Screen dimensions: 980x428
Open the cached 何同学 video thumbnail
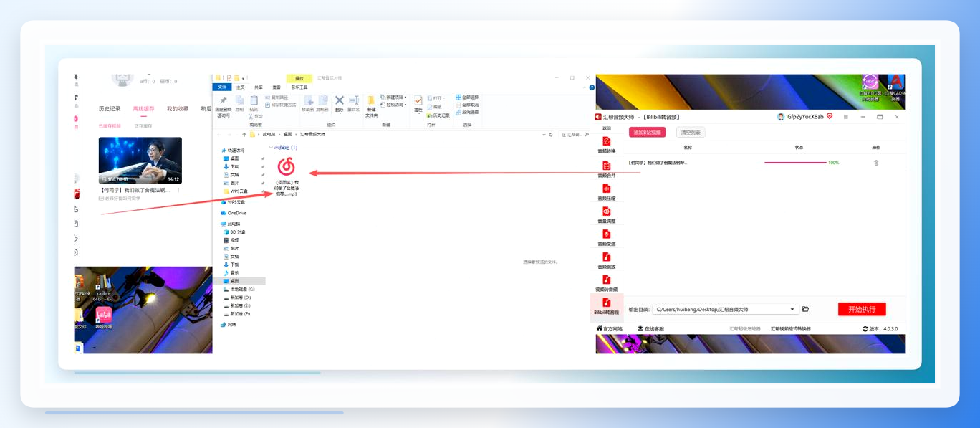pos(140,161)
